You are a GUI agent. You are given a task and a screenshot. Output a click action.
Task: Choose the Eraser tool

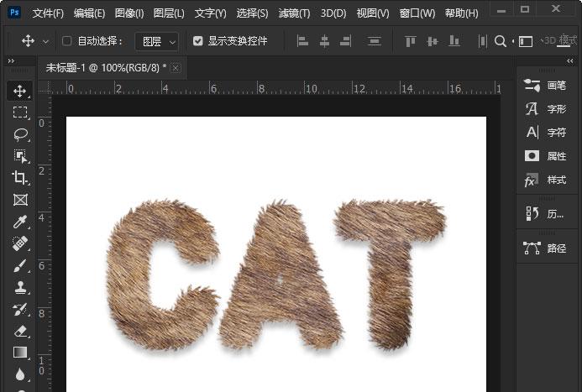pos(20,331)
